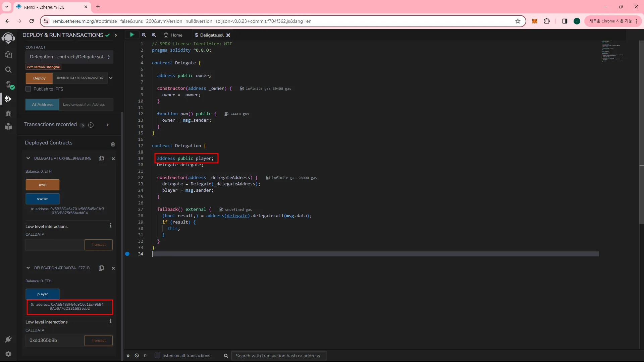Copy address of DELEGATION AT 0XD7A contract
Image resolution: width=644 pixels, height=362 pixels.
(101, 268)
